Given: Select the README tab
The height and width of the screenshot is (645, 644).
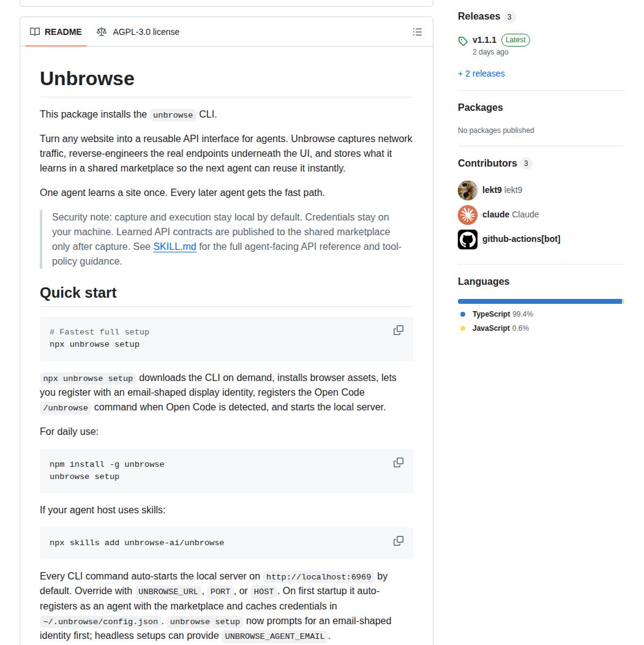Looking at the screenshot, I should (x=62, y=32).
